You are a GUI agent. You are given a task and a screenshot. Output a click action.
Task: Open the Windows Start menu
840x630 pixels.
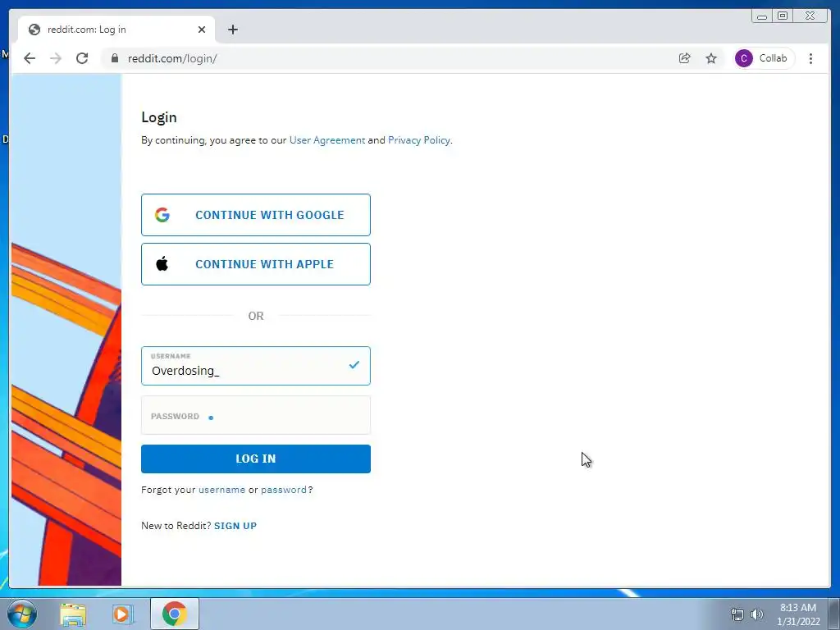point(22,614)
